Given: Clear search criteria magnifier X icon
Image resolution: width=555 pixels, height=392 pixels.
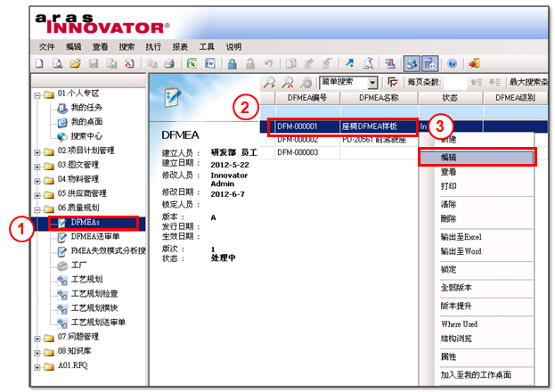Looking at the screenshot, I should click(288, 83).
